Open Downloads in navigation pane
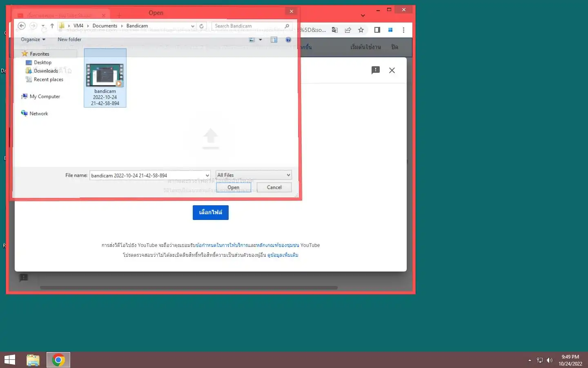This screenshot has width=588, height=368. 46,71
